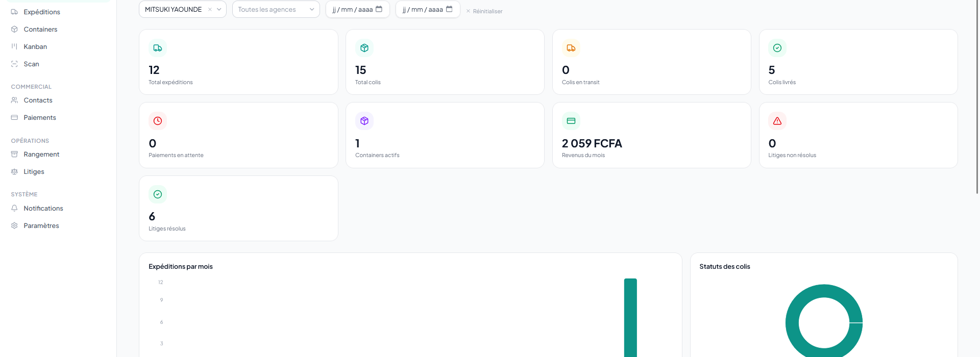The height and width of the screenshot is (357, 980).
Task: Go to Litiges page
Action: pyautogui.click(x=34, y=171)
